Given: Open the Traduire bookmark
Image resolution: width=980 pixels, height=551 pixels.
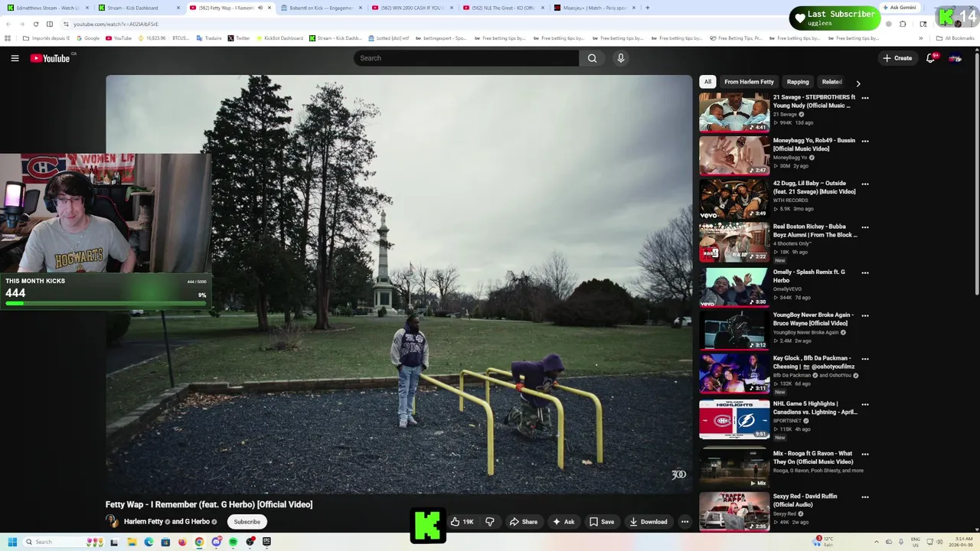Looking at the screenshot, I should pyautogui.click(x=209, y=38).
